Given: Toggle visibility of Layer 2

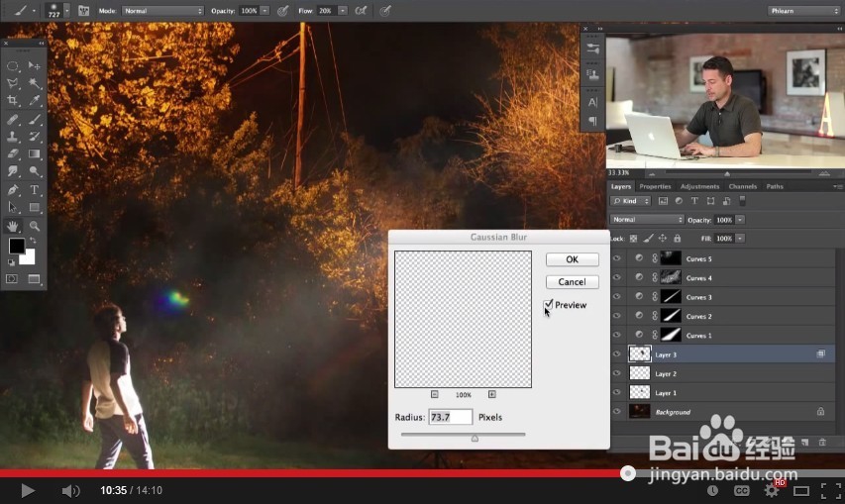Looking at the screenshot, I should coord(617,373).
